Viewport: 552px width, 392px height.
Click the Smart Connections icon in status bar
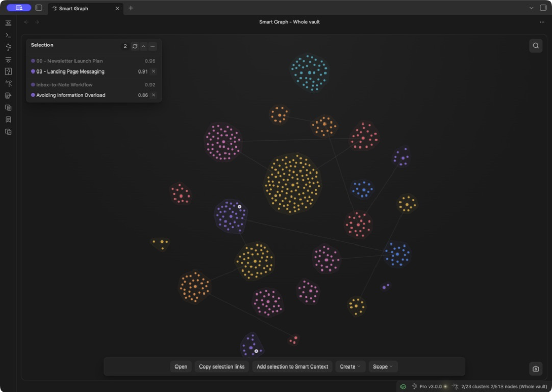414,387
